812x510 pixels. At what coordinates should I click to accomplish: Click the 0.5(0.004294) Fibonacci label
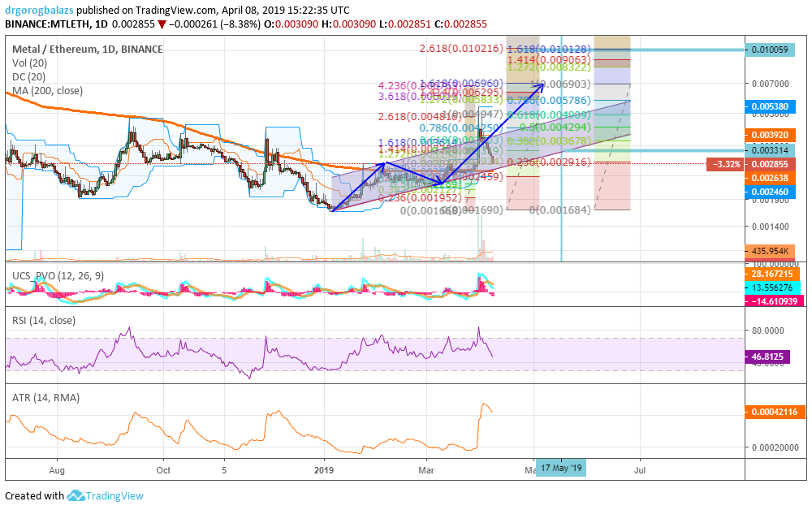pos(555,127)
